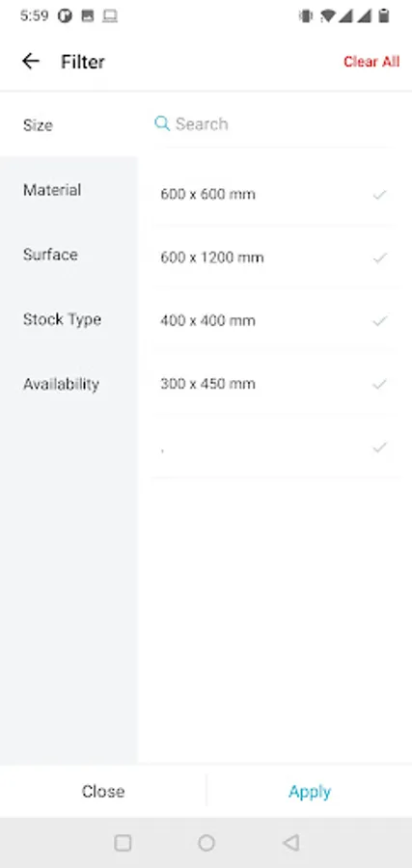Check the 400 x 400 mm checkmark
Image resolution: width=412 pixels, height=868 pixels.
point(379,320)
